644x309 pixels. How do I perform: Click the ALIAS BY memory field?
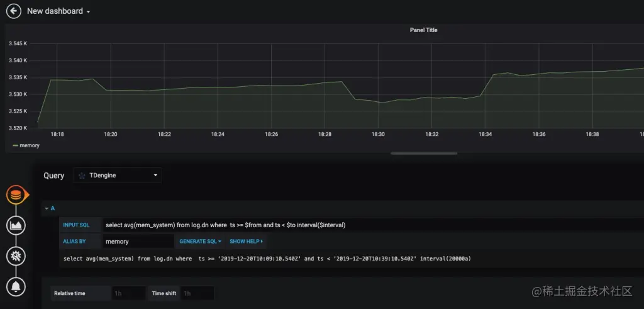(x=138, y=241)
